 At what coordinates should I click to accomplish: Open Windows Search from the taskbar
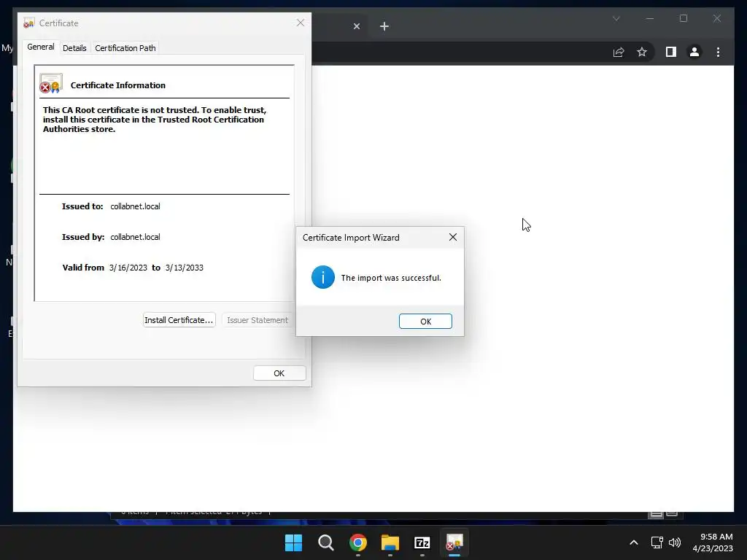(326, 542)
